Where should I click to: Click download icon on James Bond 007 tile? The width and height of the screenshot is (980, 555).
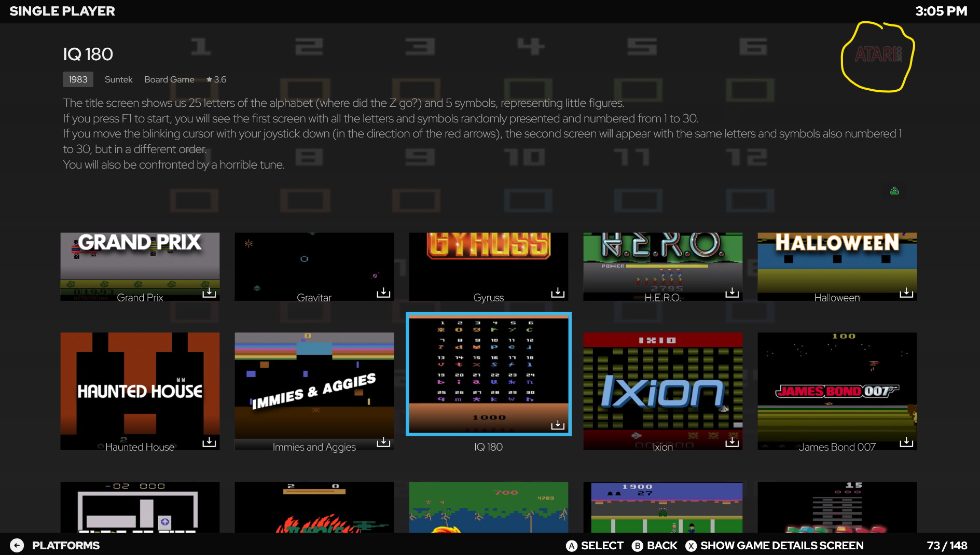[906, 442]
